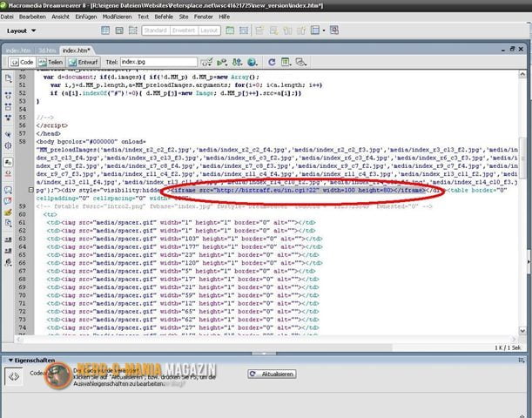
Task: Click the code tag icon in Eigenschaften panel
Action: click(x=14, y=376)
